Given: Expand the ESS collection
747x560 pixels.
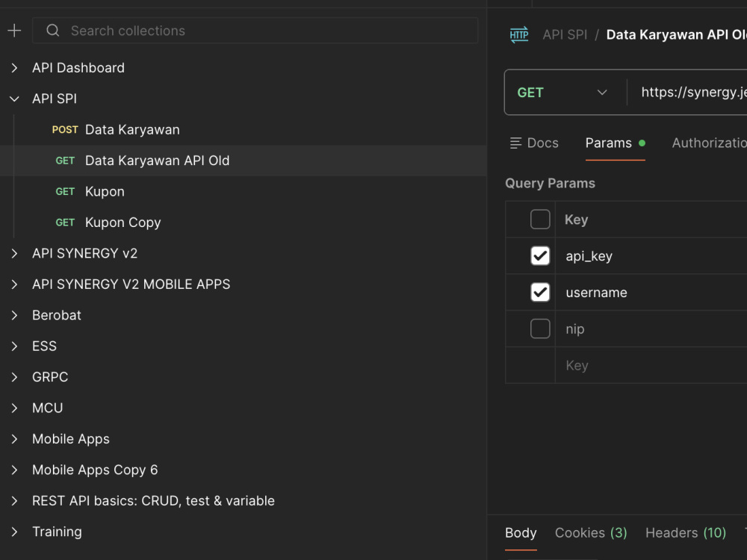Looking at the screenshot, I should point(14,346).
